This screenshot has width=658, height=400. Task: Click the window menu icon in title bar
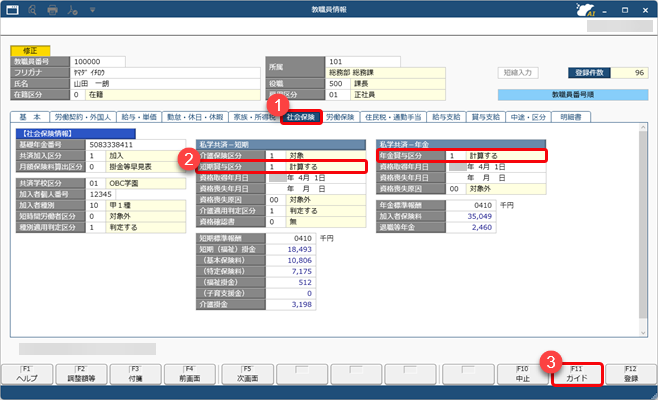pyautogui.click(x=13, y=9)
